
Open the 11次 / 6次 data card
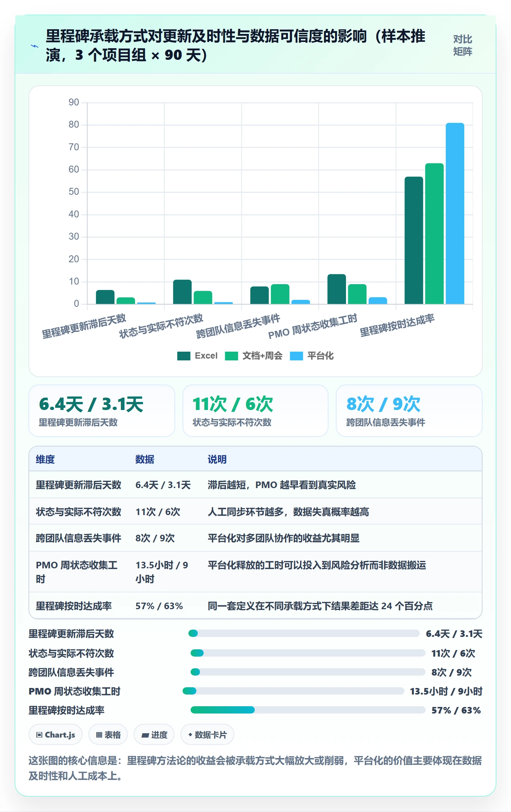coord(255,411)
